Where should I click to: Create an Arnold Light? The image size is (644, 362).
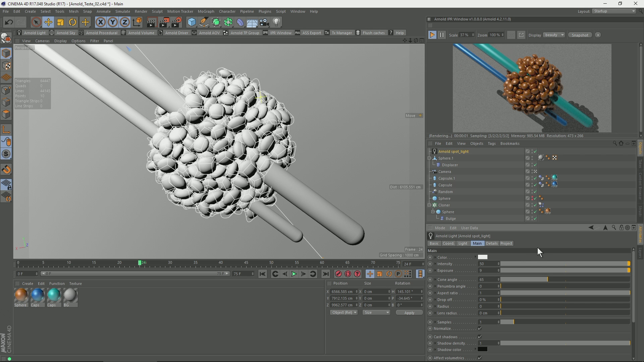pos(31,33)
